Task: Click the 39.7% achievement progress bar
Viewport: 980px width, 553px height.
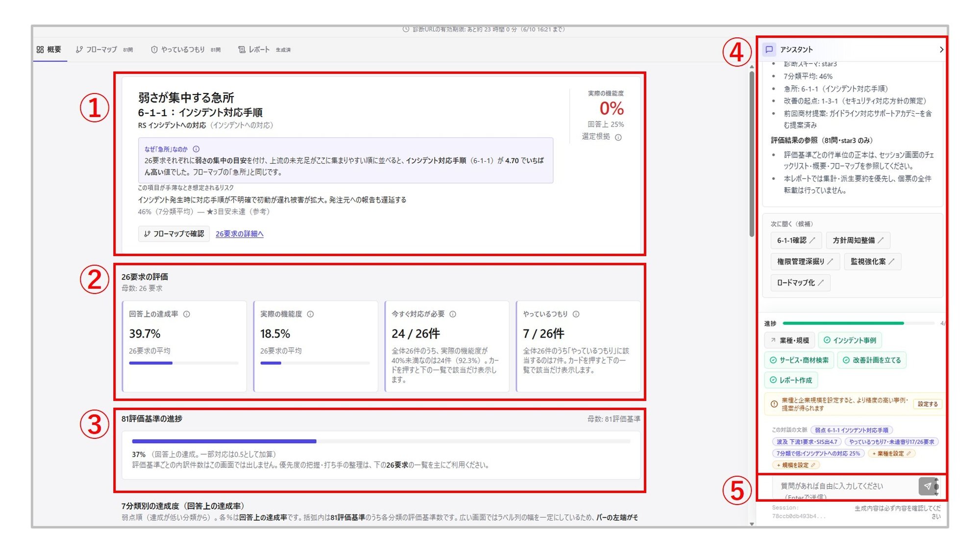Action: [184, 363]
